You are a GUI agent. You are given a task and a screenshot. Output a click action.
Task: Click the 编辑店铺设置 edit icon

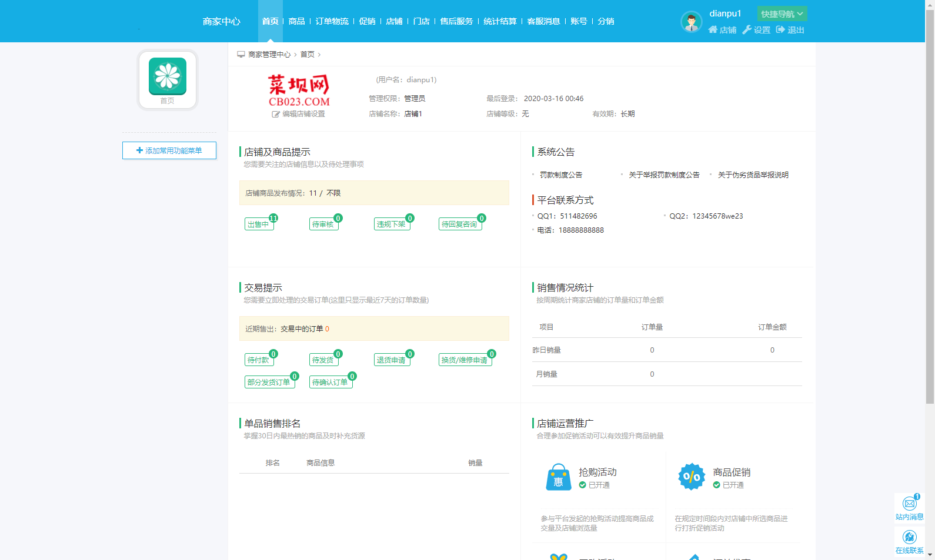pyautogui.click(x=275, y=114)
